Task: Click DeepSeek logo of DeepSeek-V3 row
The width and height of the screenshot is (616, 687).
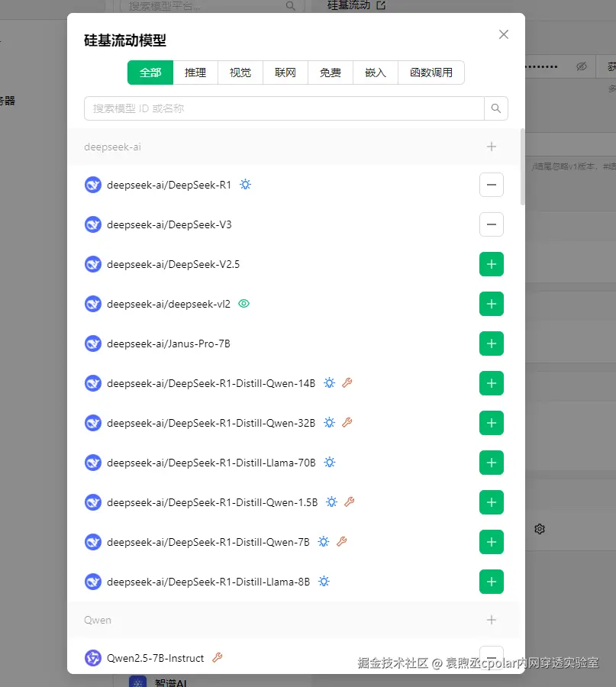Action: 93,224
